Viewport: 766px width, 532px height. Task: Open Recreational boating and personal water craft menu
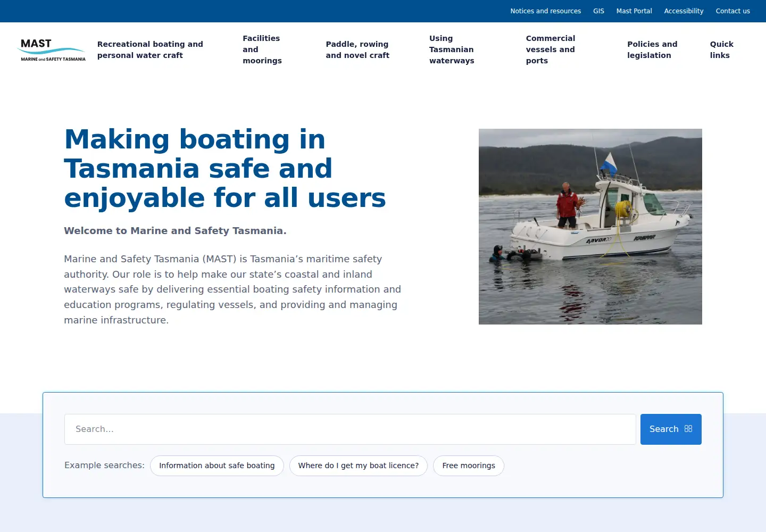[x=150, y=49]
